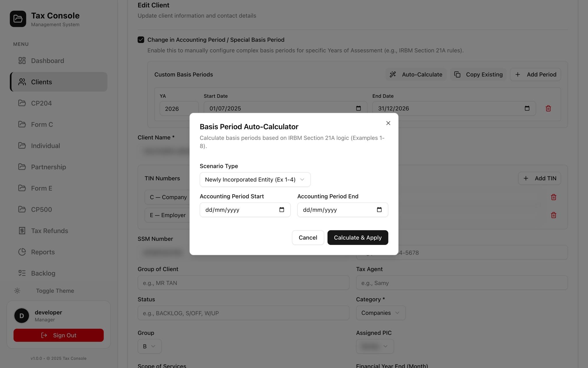Click the Add TIN button
This screenshot has height=368, width=588.
pyautogui.click(x=539, y=178)
